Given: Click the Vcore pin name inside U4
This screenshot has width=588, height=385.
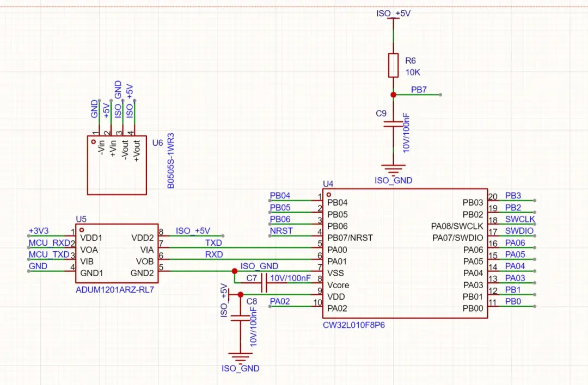Looking at the screenshot, I should pyautogui.click(x=338, y=285).
